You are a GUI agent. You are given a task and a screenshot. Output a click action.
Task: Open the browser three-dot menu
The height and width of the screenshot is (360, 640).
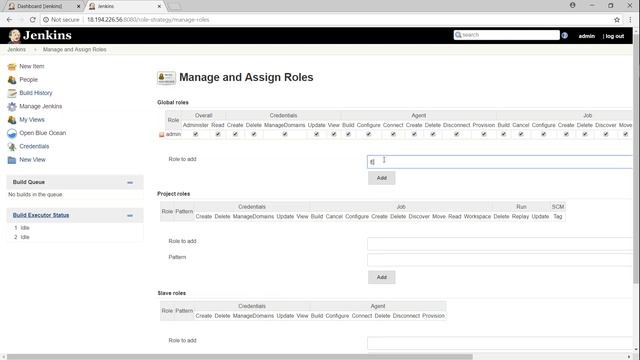[x=630, y=20]
